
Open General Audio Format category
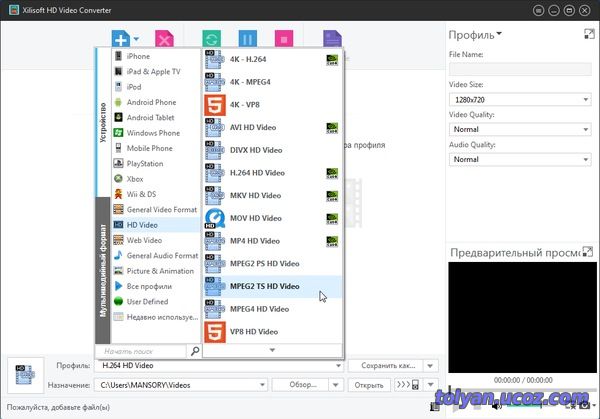click(156, 255)
